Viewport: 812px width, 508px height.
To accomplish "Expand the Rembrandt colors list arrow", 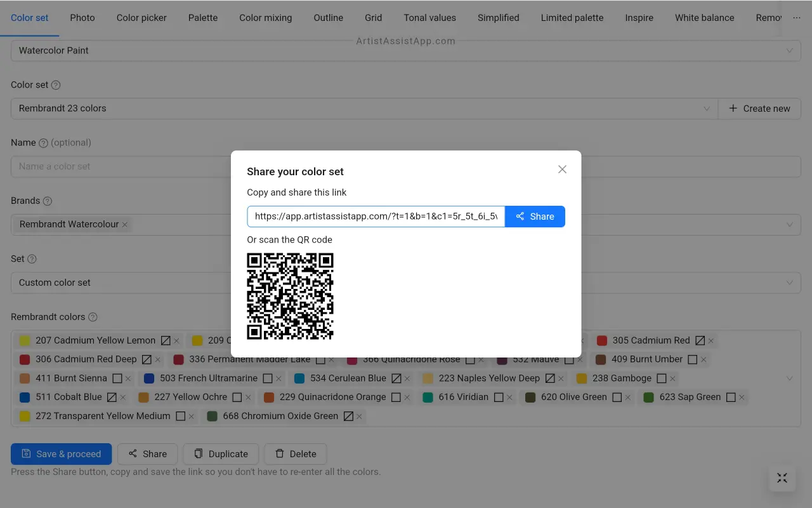I will (x=790, y=378).
